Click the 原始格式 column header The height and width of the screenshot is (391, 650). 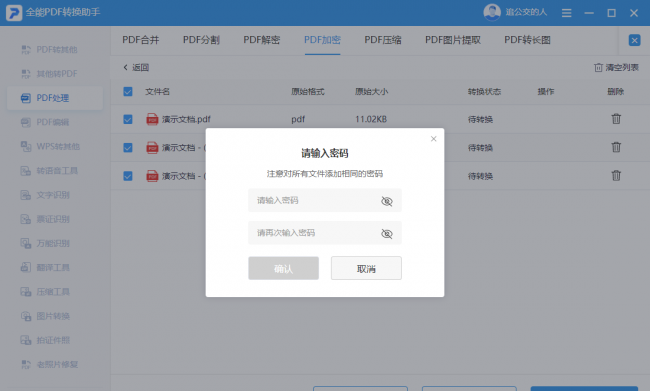point(308,92)
